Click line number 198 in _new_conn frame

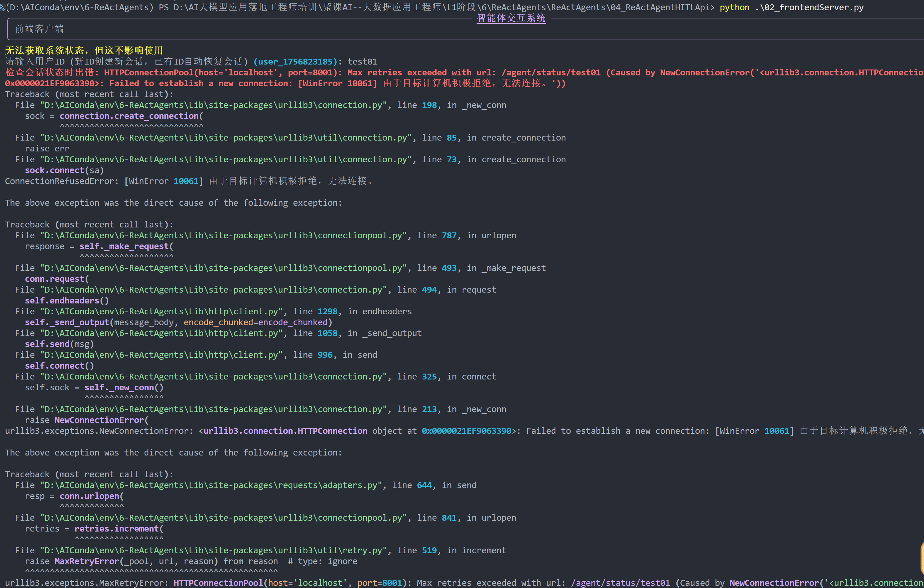(x=429, y=105)
